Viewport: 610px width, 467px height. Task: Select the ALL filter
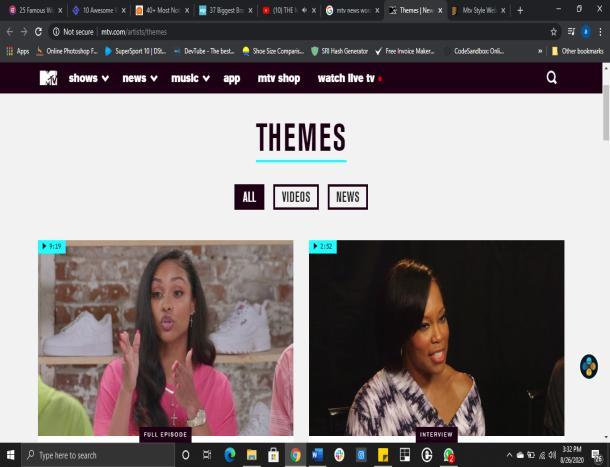point(249,197)
